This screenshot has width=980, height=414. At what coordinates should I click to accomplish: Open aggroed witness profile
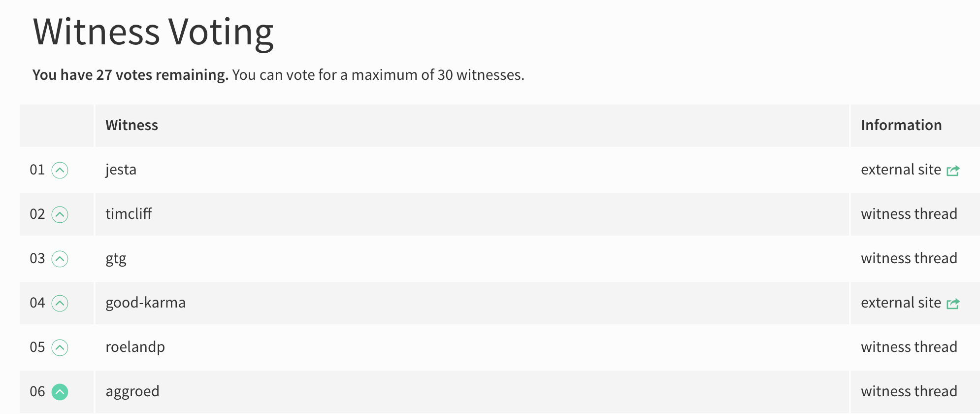pos(132,392)
